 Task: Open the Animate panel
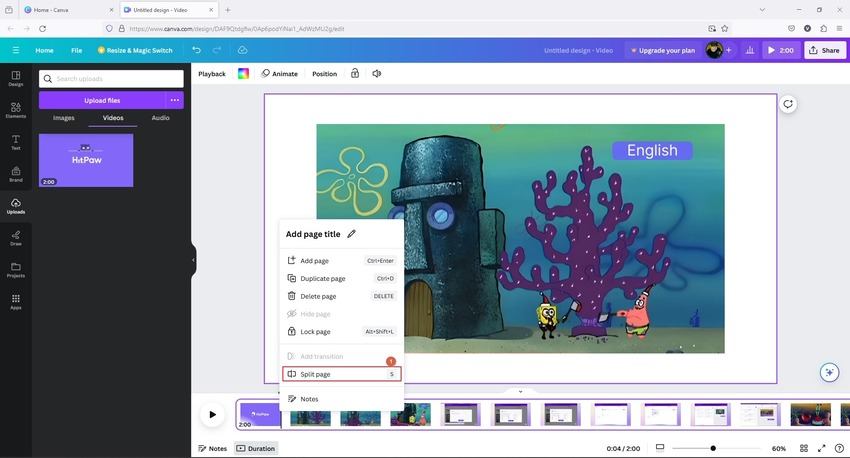(280, 74)
